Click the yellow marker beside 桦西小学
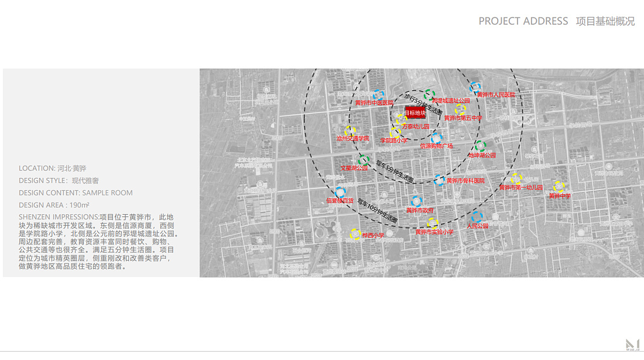644x360 pixels. point(355,234)
